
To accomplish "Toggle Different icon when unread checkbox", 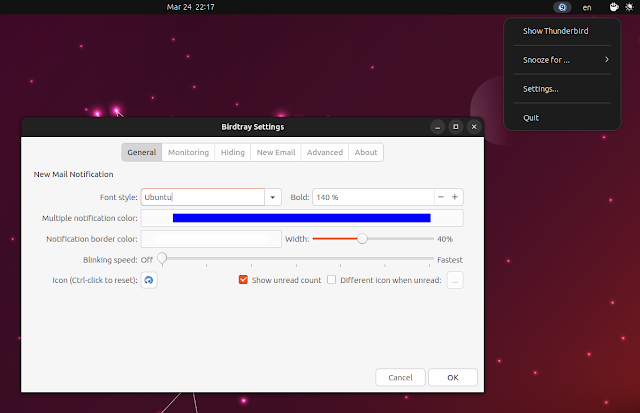I will (331, 280).
